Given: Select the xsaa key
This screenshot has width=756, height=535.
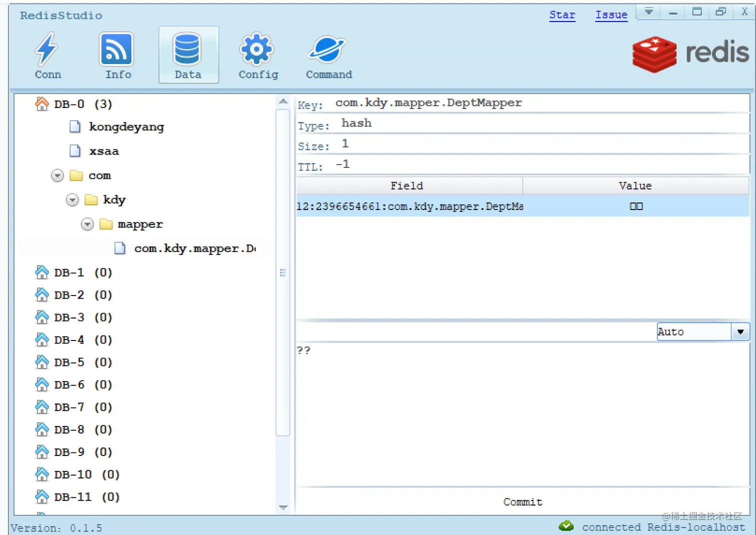Looking at the screenshot, I should [104, 151].
